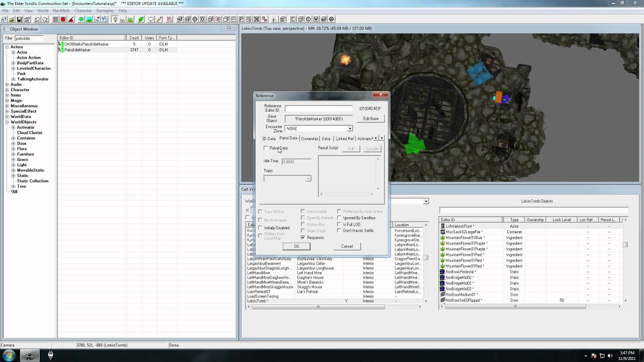The height and width of the screenshot is (362, 644).
Task: Click the volume speaker tray icon
Action: (x=610, y=356)
